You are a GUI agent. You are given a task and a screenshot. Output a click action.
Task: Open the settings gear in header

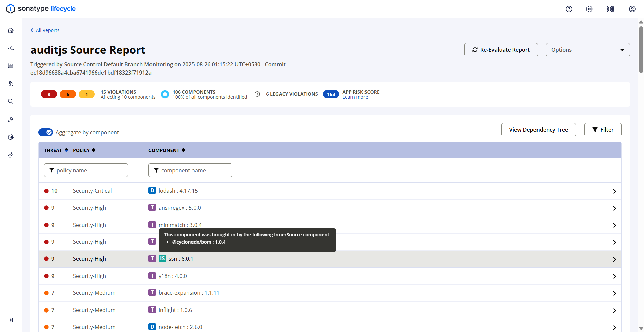pyautogui.click(x=589, y=9)
